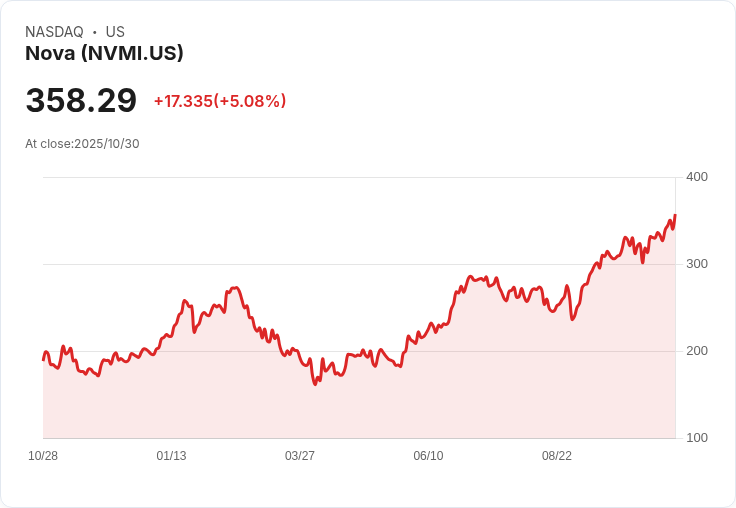This screenshot has width=736, height=508.
Task: Click the 100 y-axis price label
Action: (x=697, y=438)
